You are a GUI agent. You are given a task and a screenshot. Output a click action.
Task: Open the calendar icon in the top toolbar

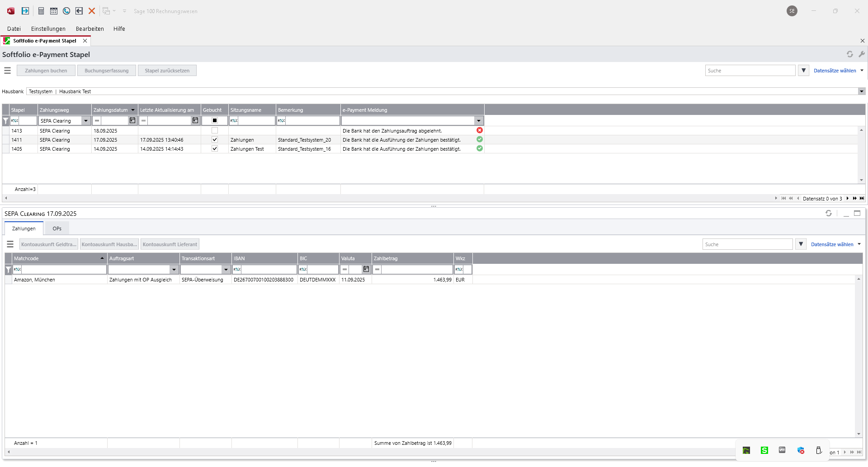[x=54, y=11]
